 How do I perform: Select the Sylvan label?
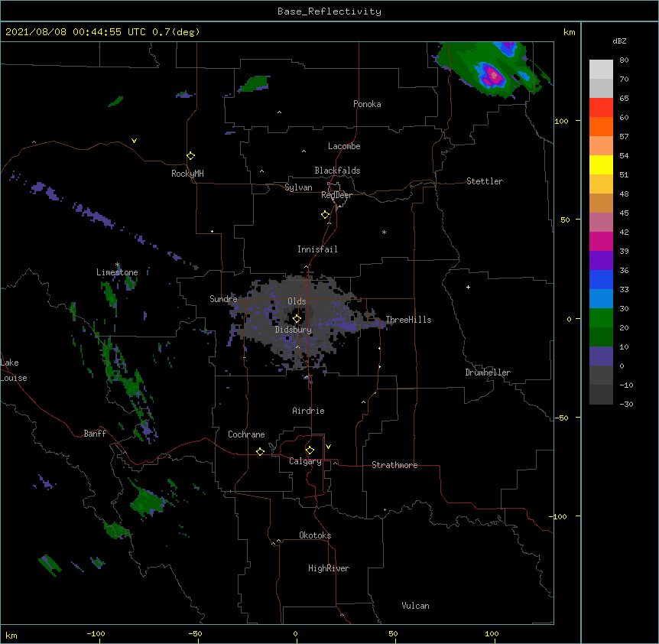298,187
